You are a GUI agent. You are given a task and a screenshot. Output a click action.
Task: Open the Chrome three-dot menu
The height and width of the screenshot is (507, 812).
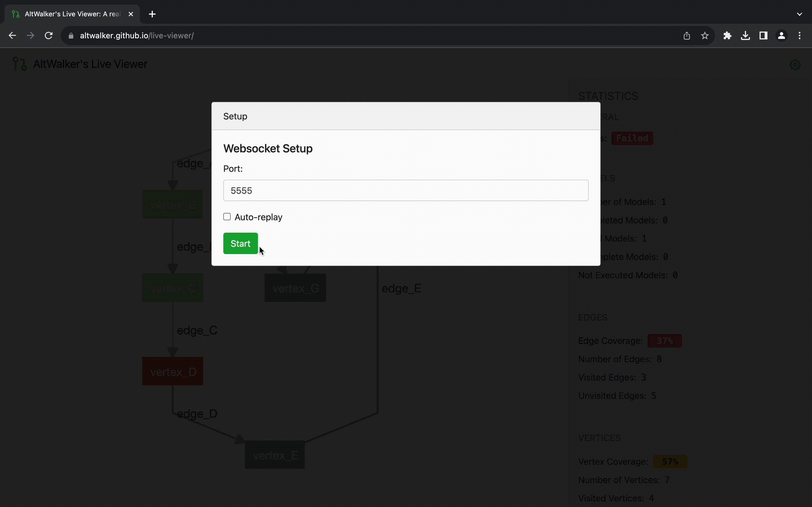click(800, 35)
